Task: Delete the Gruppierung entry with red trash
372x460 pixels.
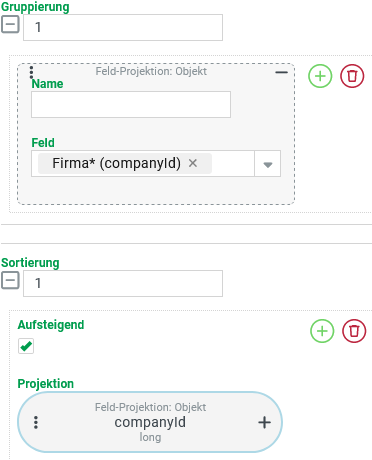Action: click(x=352, y=76)
